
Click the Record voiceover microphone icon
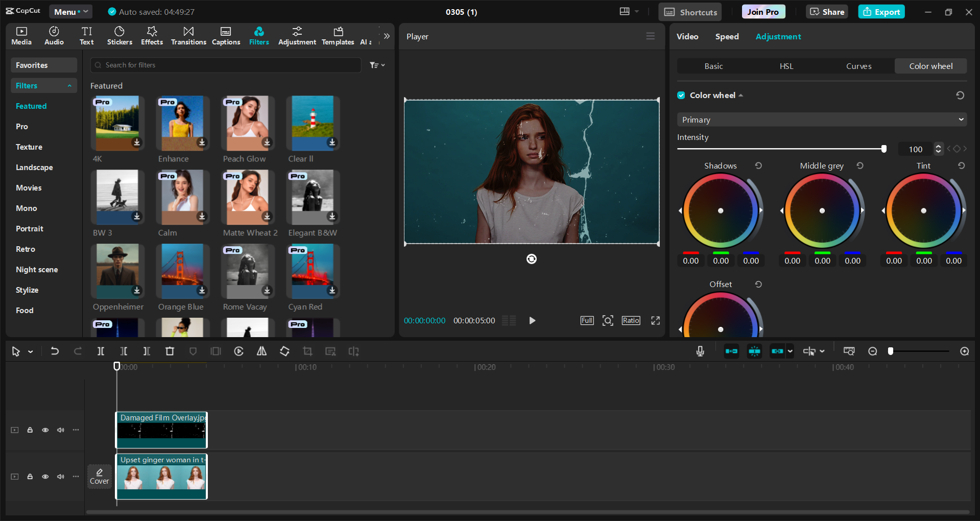click(x=700, y=351)
